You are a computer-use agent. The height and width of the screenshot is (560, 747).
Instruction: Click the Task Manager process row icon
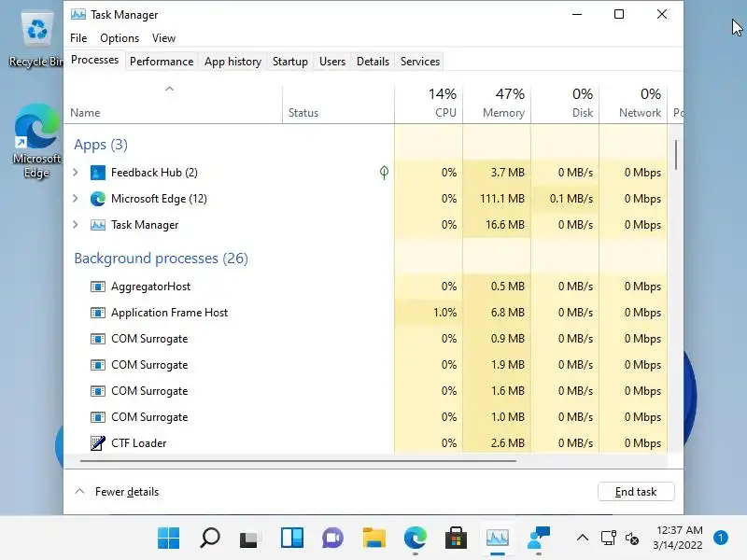coord(98,225)
